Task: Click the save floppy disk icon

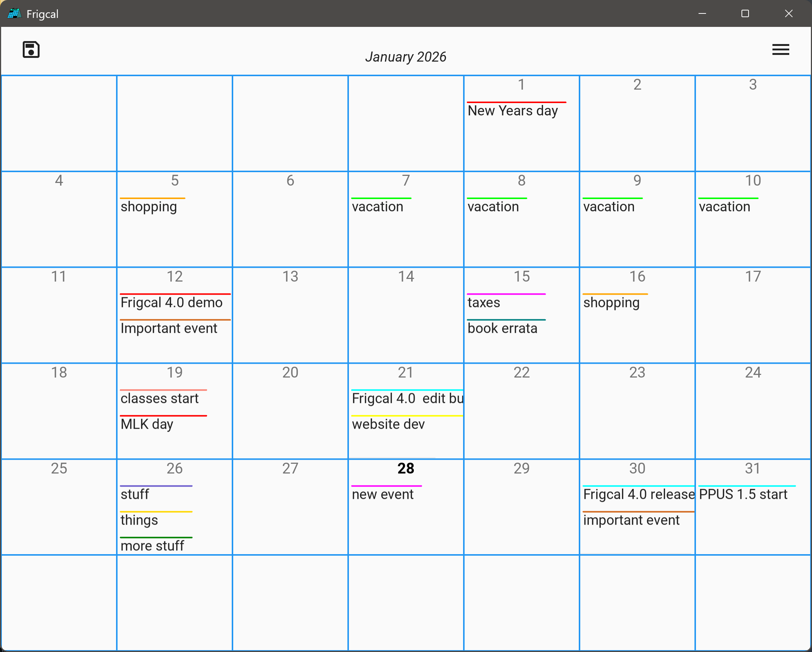Action: pyautogui.click(x=31, y=49)
